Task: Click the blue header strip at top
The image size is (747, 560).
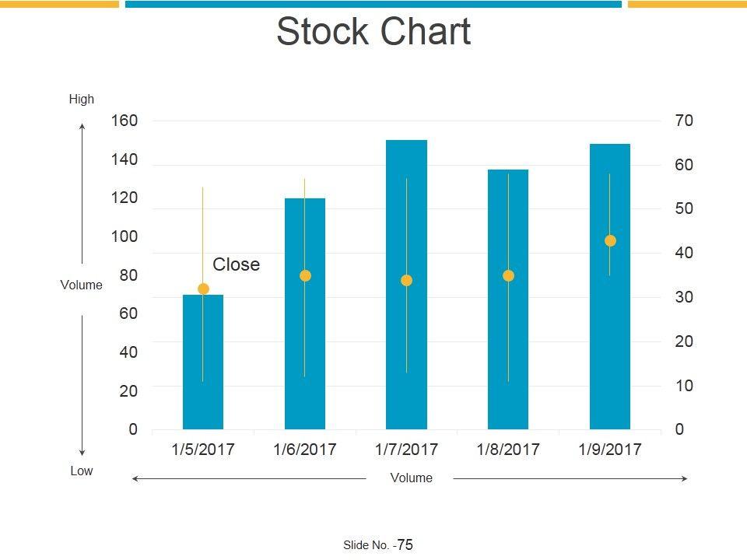Action: [373, 5]
